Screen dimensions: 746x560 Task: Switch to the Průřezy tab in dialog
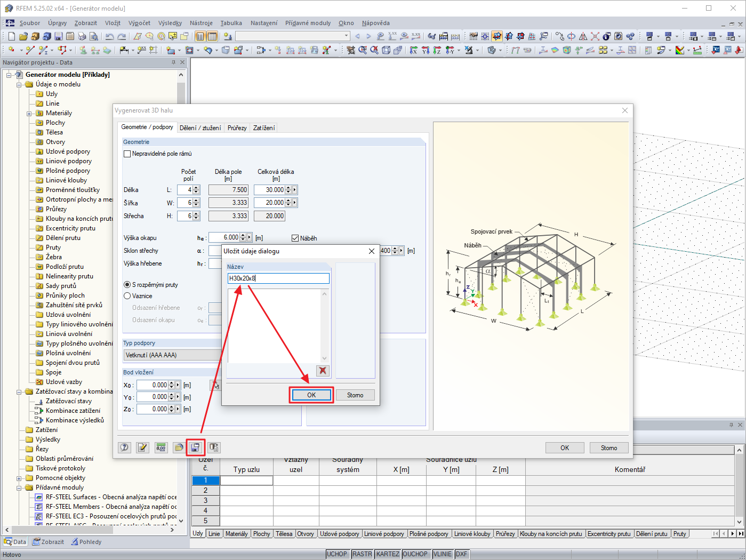coord(237,128)
